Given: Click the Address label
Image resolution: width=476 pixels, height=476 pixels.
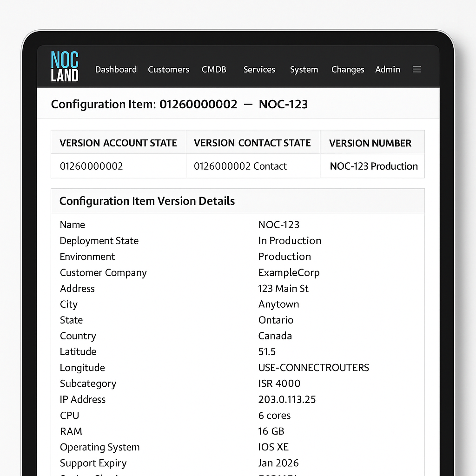Looking at the screenshot, I should (x=77, y=288).
